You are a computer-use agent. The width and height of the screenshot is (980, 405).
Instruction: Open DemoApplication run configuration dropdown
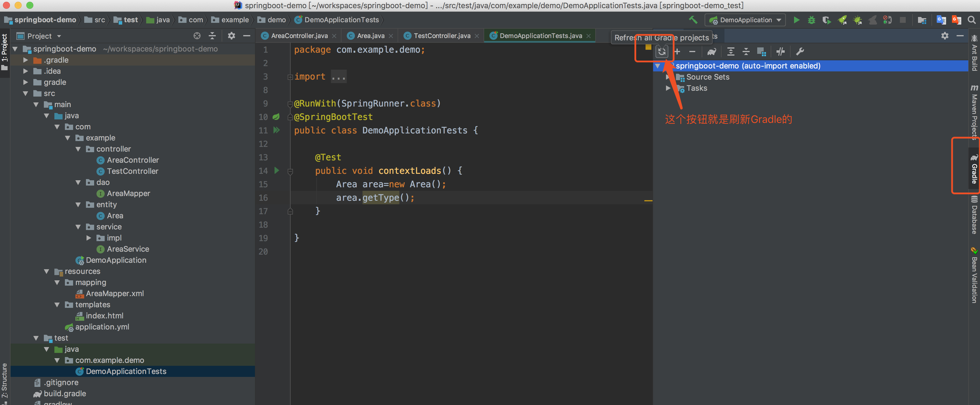click(x=745, y=20)
